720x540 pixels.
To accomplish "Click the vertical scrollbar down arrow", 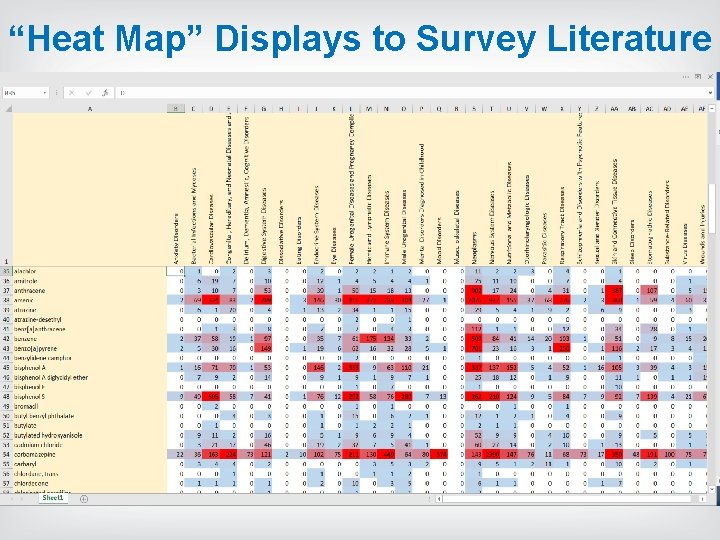I will coord(712,489).
